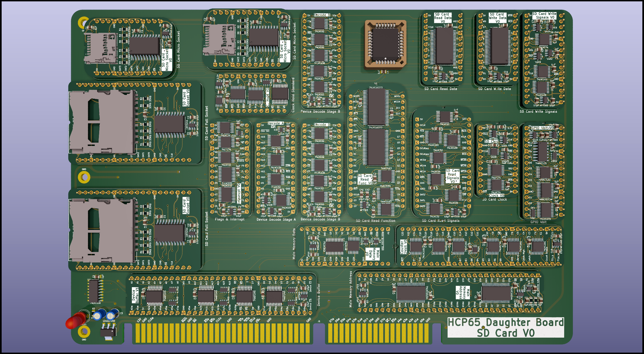Click the SD Card Read Func V0 label
Screen dimensions: 644x354
coord(364,179)
